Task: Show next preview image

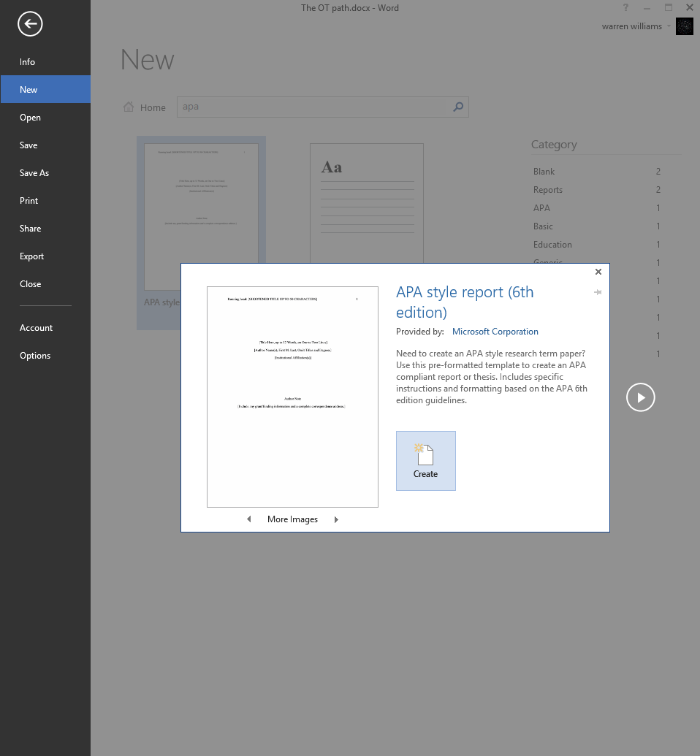Action: (336, 519)
